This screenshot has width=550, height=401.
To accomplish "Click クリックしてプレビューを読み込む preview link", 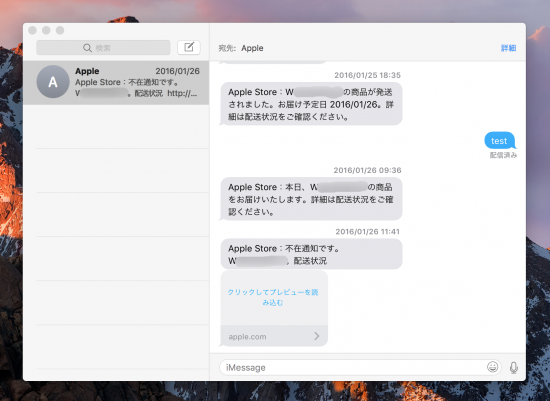I will point(273,297).
